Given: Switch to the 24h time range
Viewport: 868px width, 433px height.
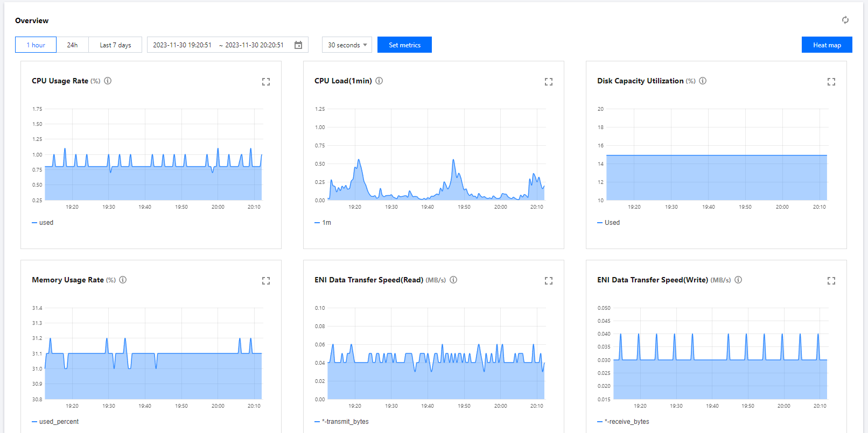Looking at the screenshot, I should [72, 45].
